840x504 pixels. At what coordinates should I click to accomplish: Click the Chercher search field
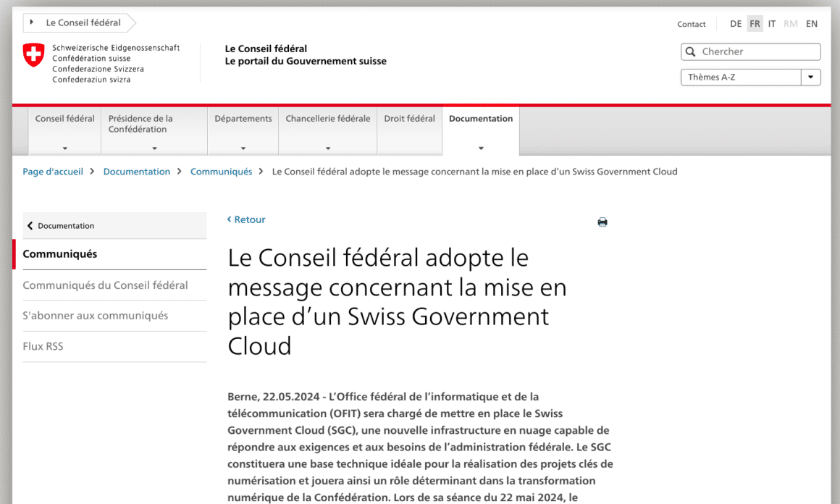pos(750,51)
